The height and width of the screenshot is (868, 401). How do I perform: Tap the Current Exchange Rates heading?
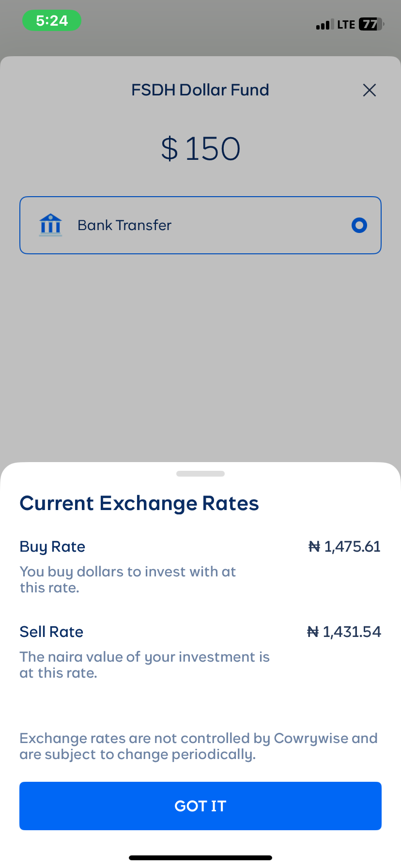[139, 503]
